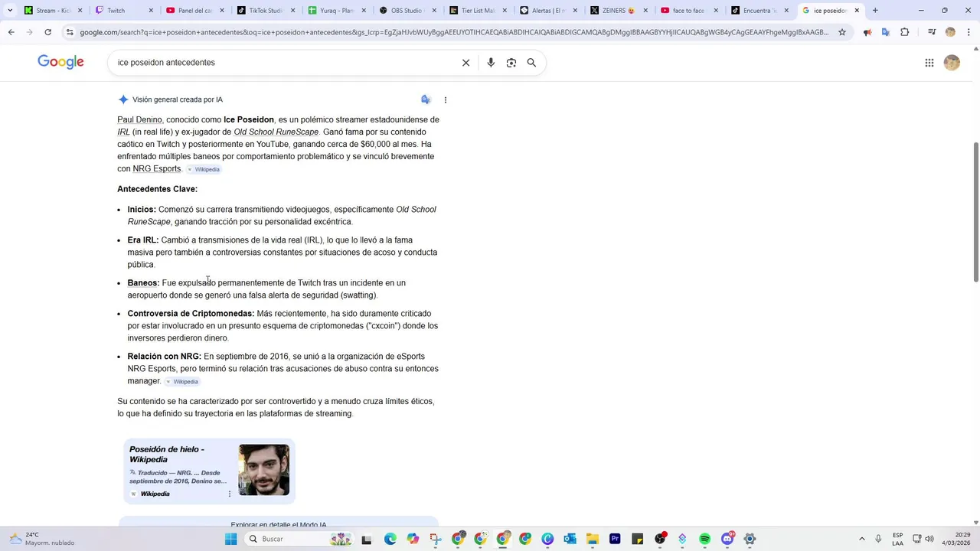Clear the search box with the X icon
980x551 pixels.
click(x=465, y=63)
